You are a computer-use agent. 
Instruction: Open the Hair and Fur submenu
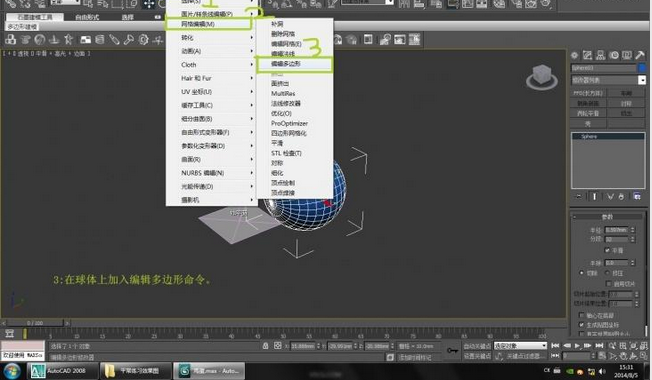coord(211,78)
